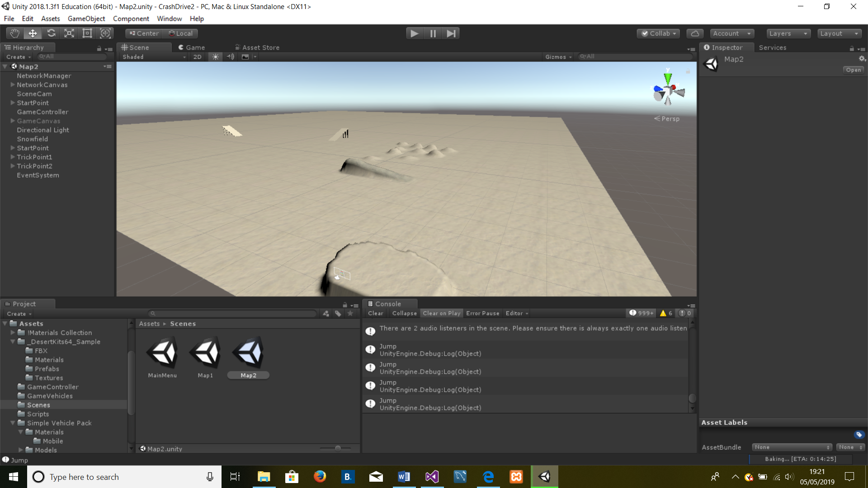Expand NetworkCanvas in Hierarchy
Screen dimensions: 868x488
tap(13, 84)
